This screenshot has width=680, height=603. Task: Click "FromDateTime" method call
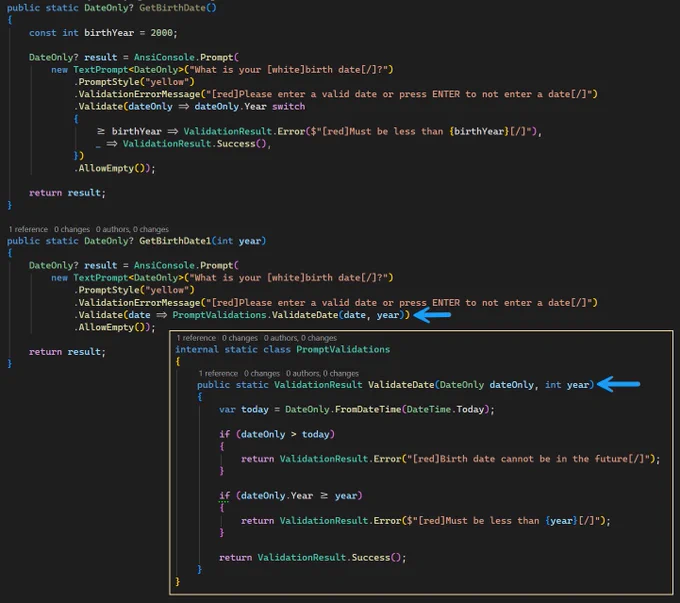tap(368, 409)
